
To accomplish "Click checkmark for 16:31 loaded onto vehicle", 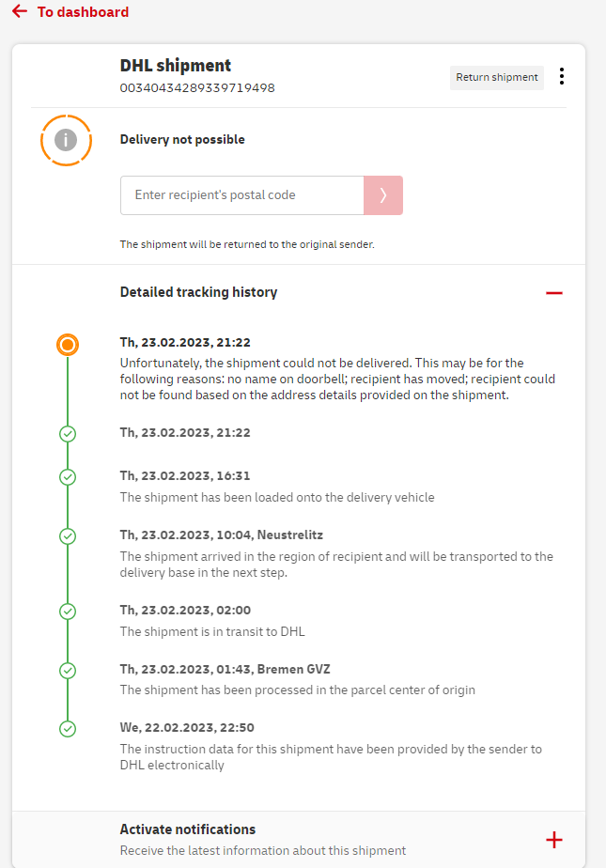I will tap(68, 477).
